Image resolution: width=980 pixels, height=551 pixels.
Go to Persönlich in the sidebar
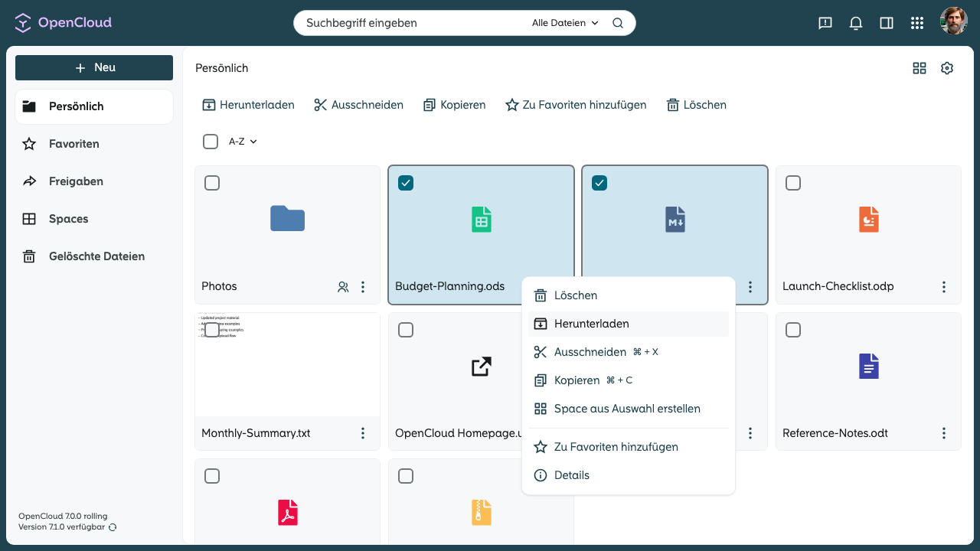(94, 106)
